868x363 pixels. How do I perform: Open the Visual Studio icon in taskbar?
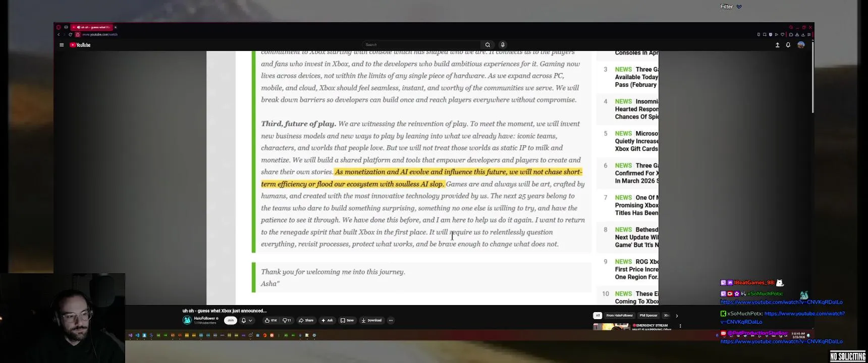(130, 335)
